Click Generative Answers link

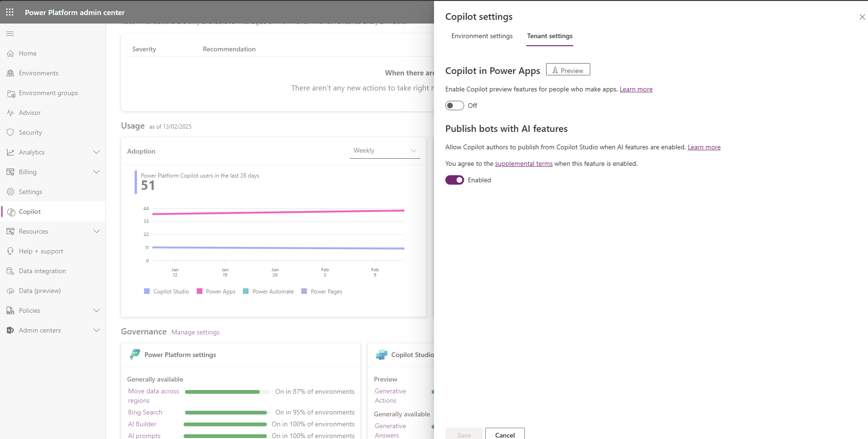(x=390, y=431)
